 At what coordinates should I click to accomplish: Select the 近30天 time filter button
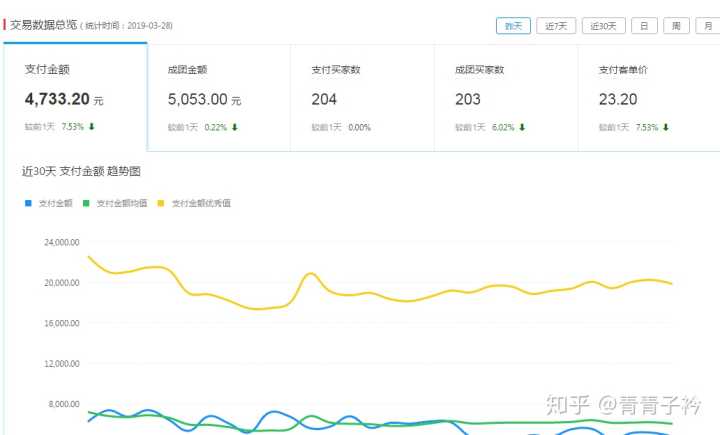pyautogui.click(x=603, y=26)
